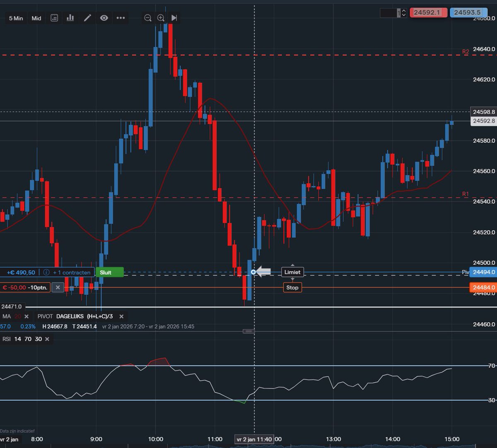Jump to latest candle with skip icon
497x448 pixels.
(174, 18)
